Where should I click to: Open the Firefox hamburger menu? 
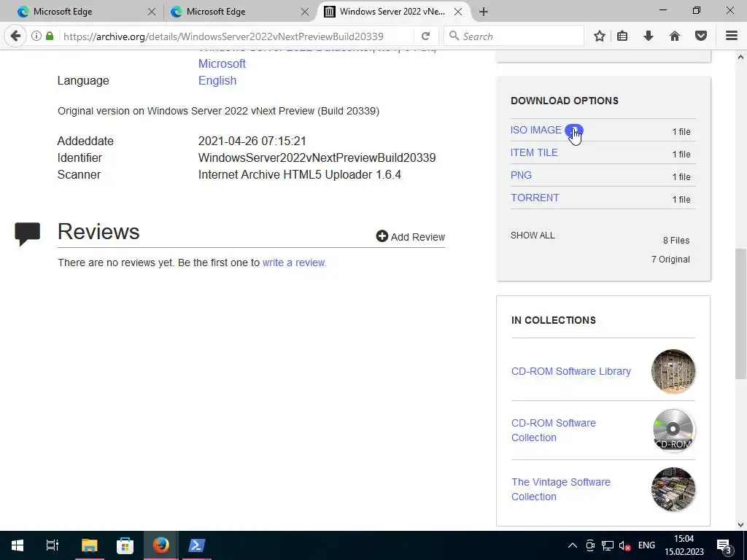[732, 36]
